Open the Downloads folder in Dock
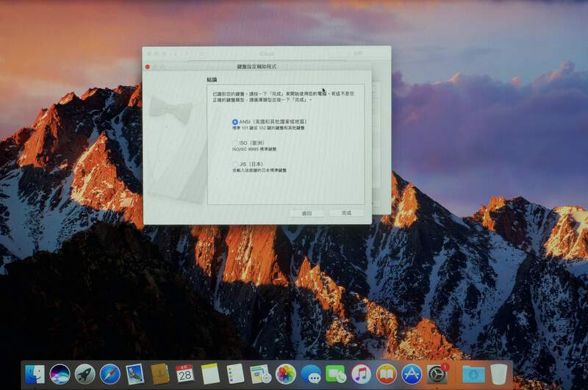This screenshot has height=390, width=588. click(473, 375)
